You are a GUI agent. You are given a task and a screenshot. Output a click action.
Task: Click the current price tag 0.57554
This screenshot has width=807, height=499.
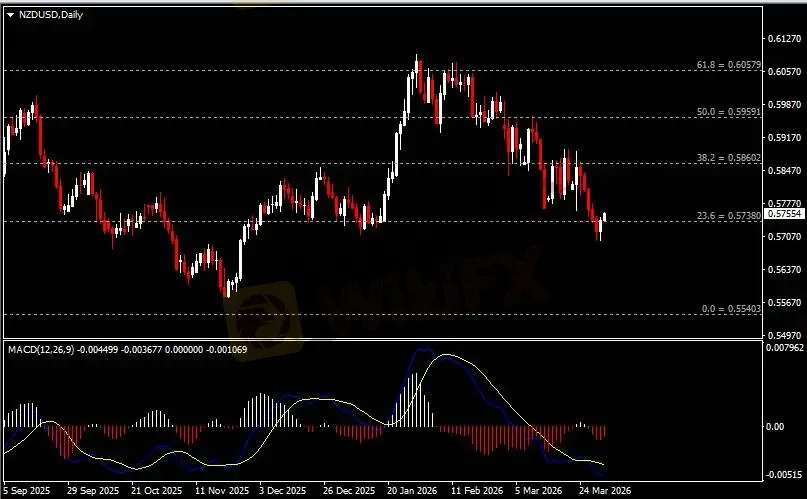click(782, 214)
